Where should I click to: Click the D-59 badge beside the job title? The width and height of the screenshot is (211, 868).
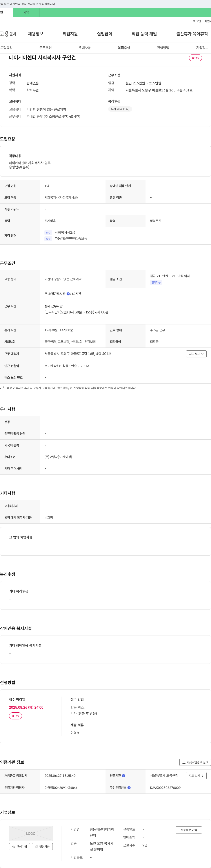coord(195,58)
